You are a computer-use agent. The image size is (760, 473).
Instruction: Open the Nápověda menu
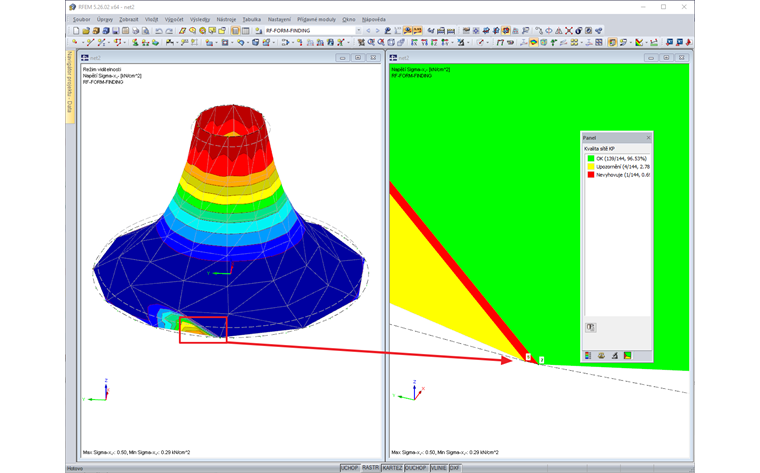click(x=374, y=19)
